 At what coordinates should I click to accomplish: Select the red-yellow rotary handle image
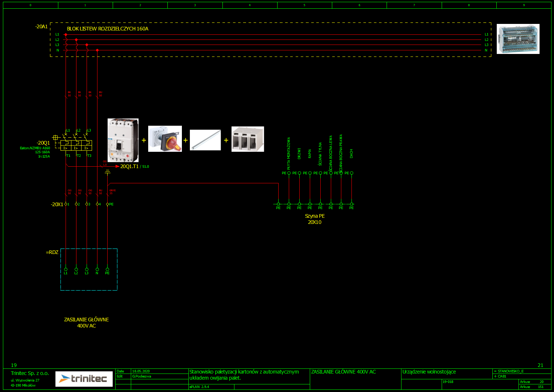[x=165, y=139]
